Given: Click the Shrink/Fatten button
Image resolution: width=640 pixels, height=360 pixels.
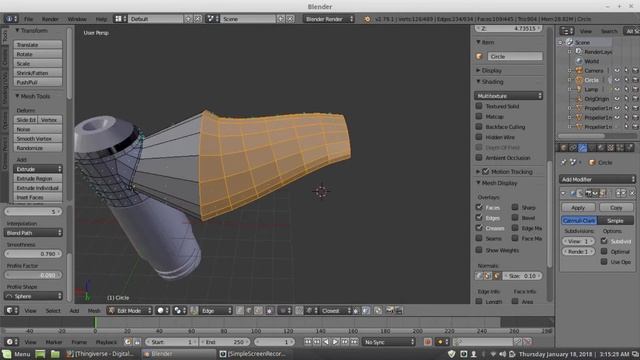Looking at the screenshot, I should tap(38, 73).
